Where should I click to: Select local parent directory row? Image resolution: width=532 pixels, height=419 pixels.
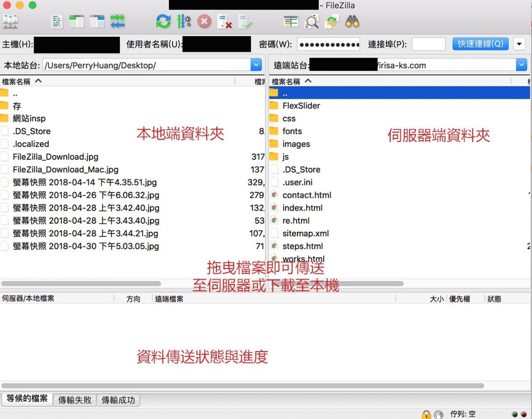point(133,93)
